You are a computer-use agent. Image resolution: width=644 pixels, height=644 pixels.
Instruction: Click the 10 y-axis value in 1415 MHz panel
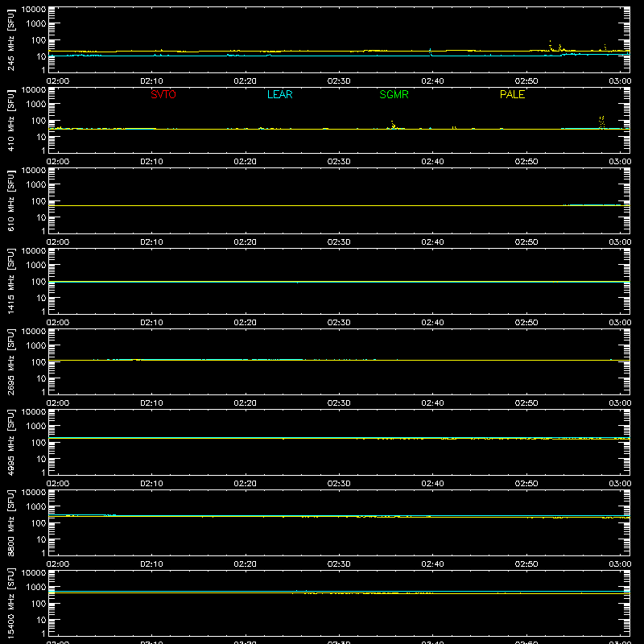coord(41,298)
